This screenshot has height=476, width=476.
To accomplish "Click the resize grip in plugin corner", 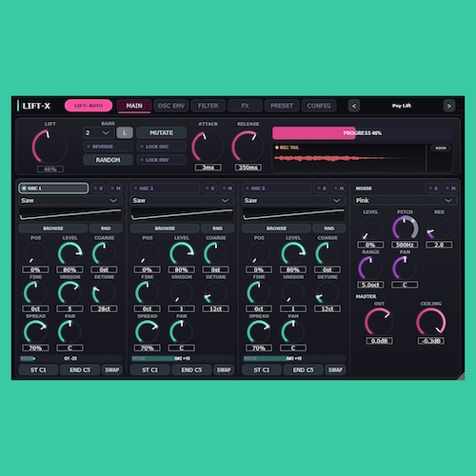I will (x=461, y=376).
